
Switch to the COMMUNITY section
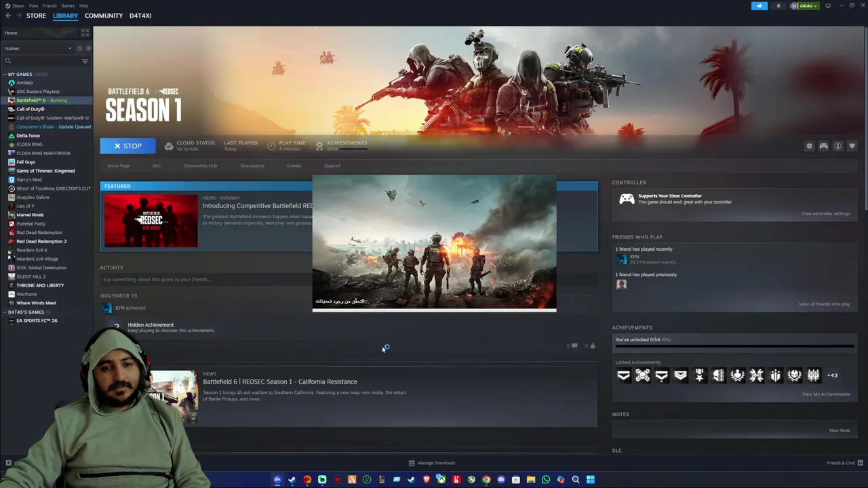click(104, 16)
